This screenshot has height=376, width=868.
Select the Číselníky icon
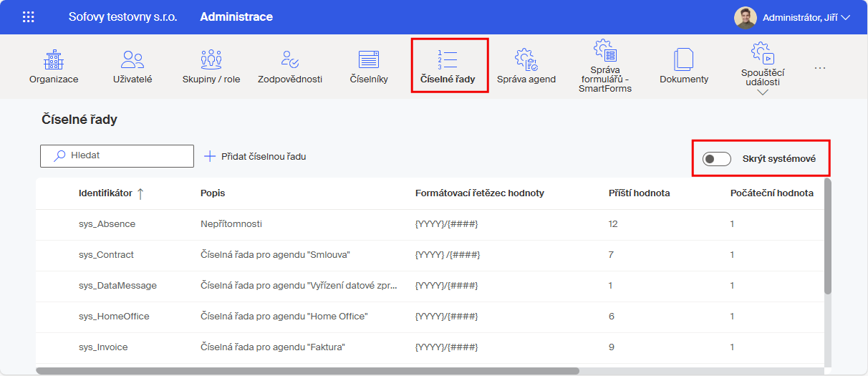click(x=369, y=60)
